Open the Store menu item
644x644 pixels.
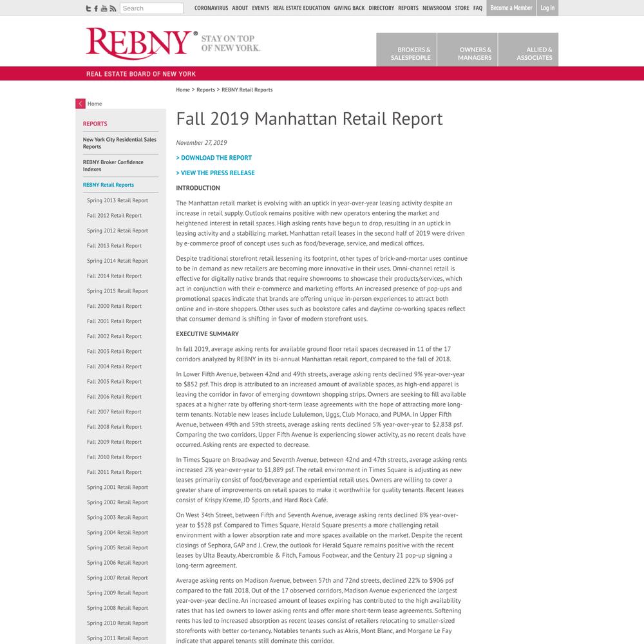pos(462,8)
